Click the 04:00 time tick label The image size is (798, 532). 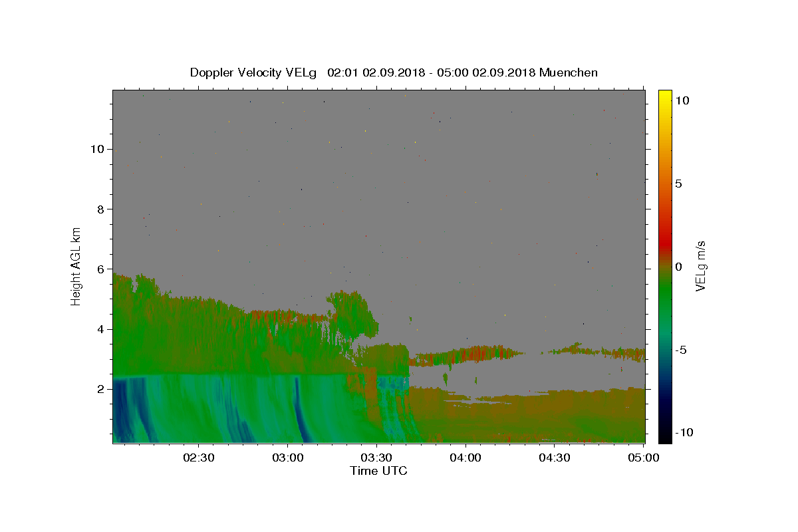pos(465,458)
